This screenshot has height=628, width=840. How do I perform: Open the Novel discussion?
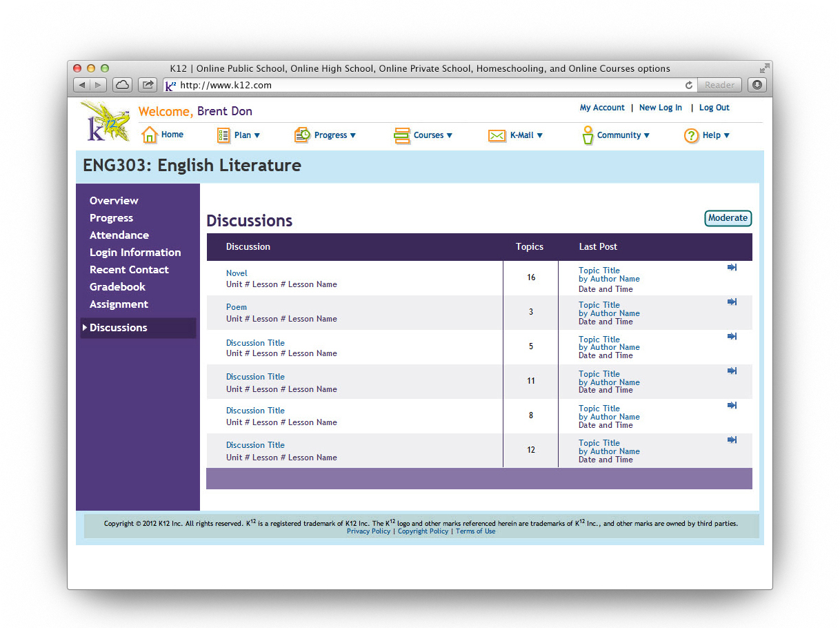click(237, 273)
